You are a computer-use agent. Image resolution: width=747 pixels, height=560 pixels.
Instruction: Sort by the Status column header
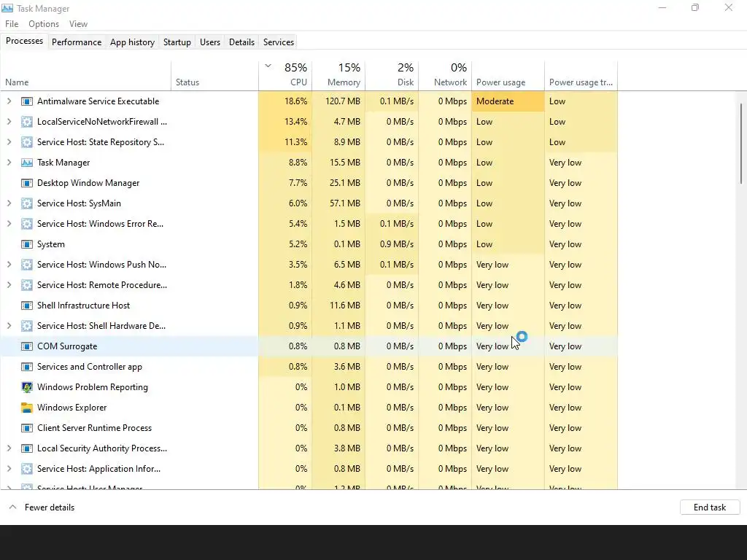click(215, 75)
